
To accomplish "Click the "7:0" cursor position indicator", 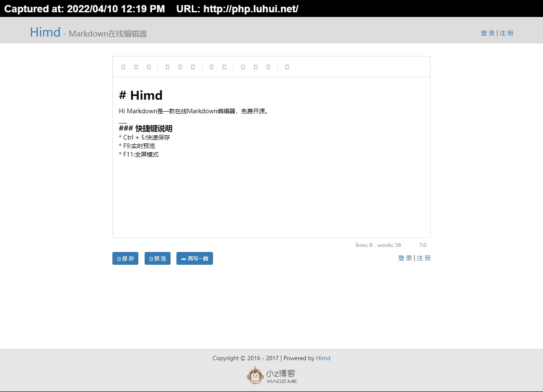I will tap(423, 245).
